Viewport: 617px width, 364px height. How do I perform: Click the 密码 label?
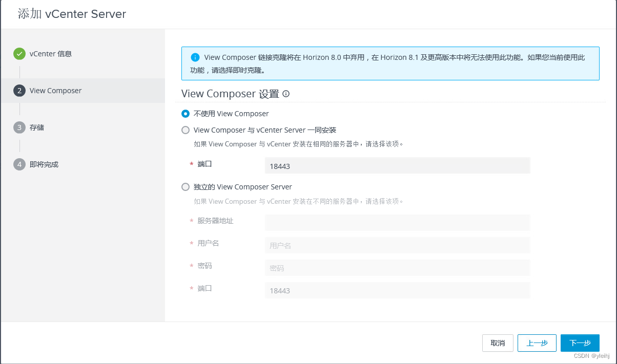coord(204,266)
